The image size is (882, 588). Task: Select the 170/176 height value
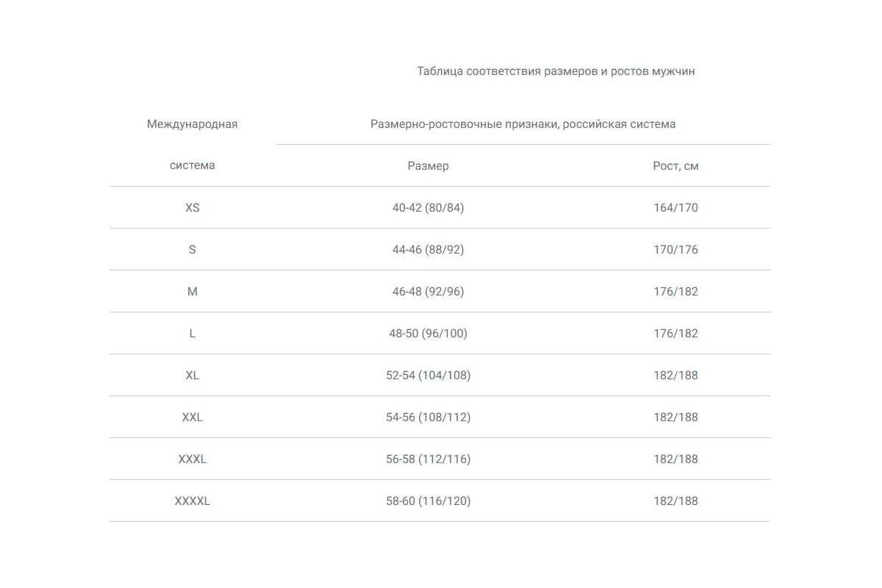[675, 250]
